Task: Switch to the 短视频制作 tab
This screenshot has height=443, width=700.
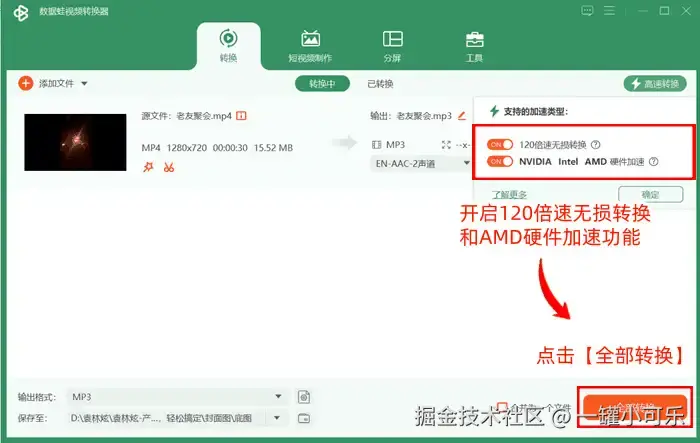Action: pyautogui.click(x=310, y=46)
